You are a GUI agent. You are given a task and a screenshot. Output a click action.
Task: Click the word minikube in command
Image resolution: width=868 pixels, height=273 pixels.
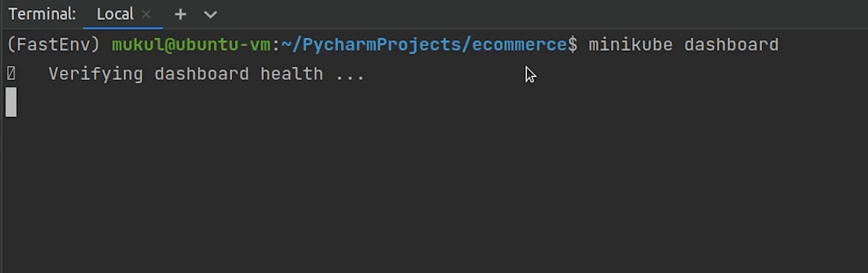pyautogui.click(x=630, y=45)
